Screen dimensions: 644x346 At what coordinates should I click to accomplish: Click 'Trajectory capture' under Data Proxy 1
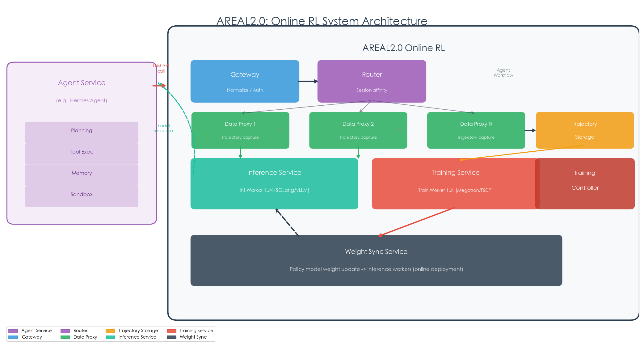pyautogui.click(x=240, y=137)
